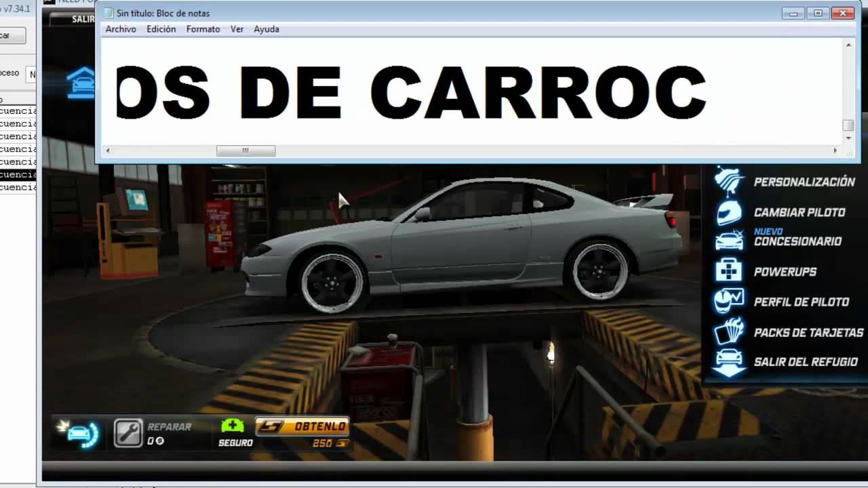The width and height of the screenshot is (868, 488).
Task: Click the Cambiar Piloto helmet icon
Action: coord(730,212)
